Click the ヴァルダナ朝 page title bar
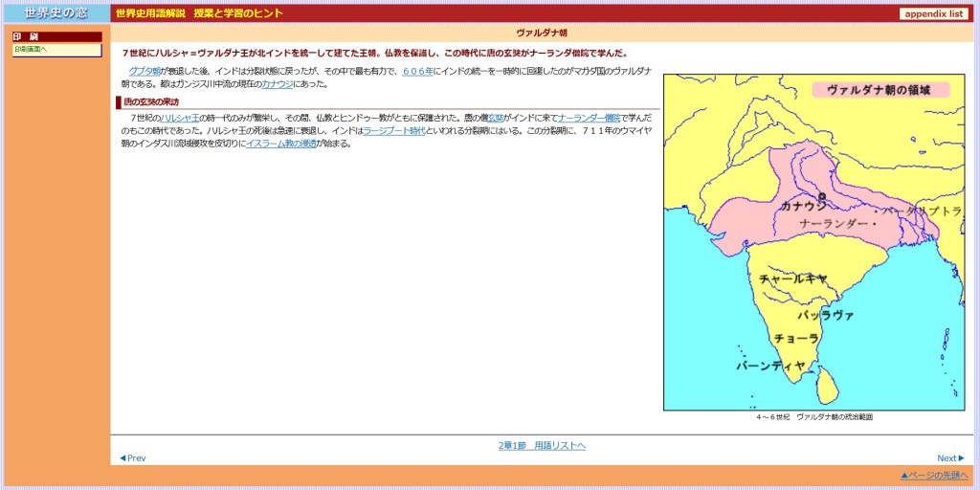This screenshot has height=490, width=980. point(542,33)
